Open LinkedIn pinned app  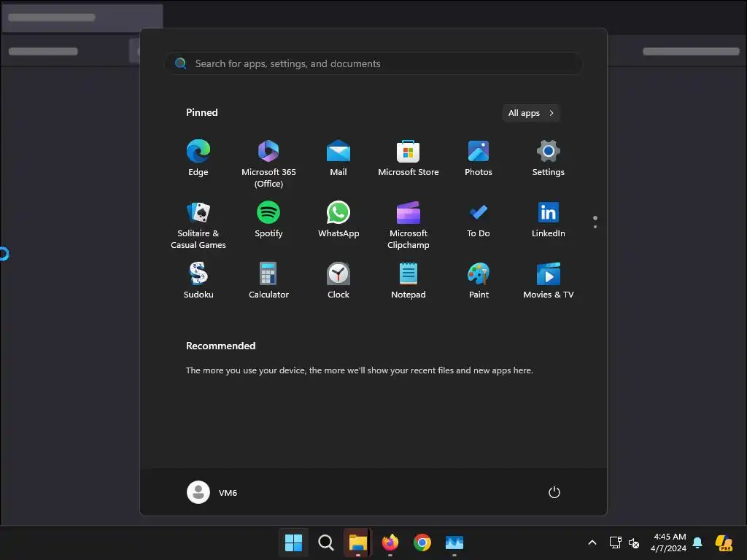(x=549, y=219)
